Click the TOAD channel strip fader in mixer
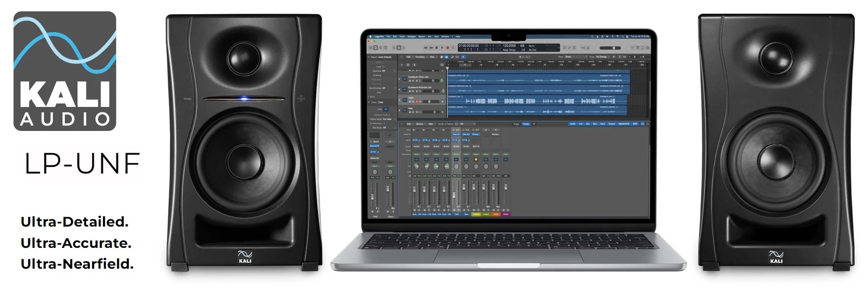 point(454,195)
